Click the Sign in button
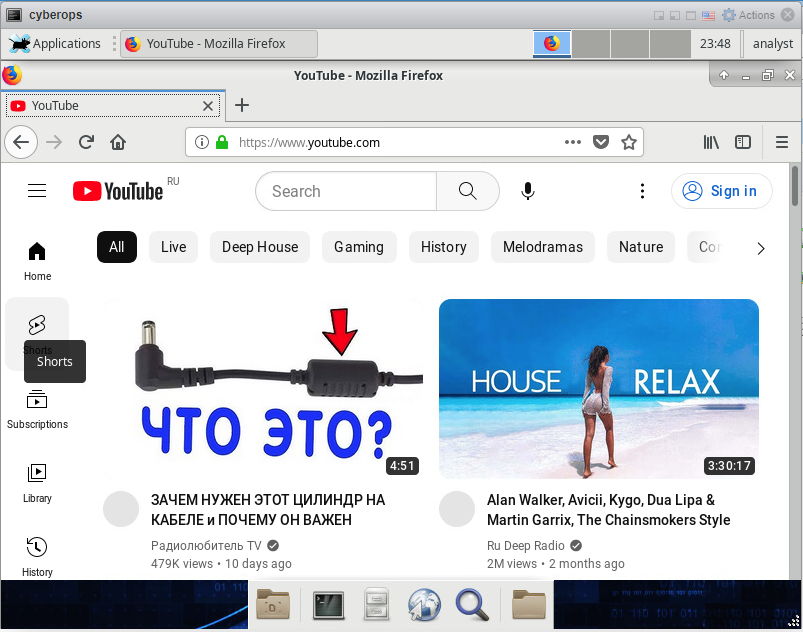Image resolution: width=803 pixels, height=632 pixels. point(722,191)
